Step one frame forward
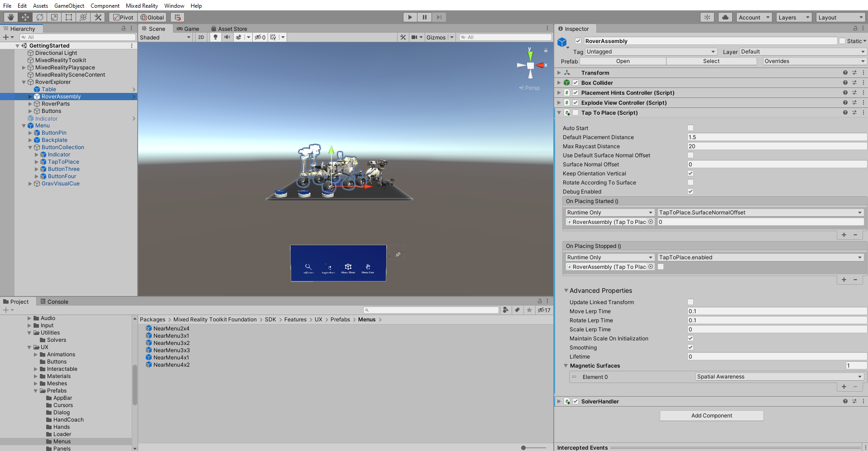The image size is (868, 451). (x=439, y=17)
